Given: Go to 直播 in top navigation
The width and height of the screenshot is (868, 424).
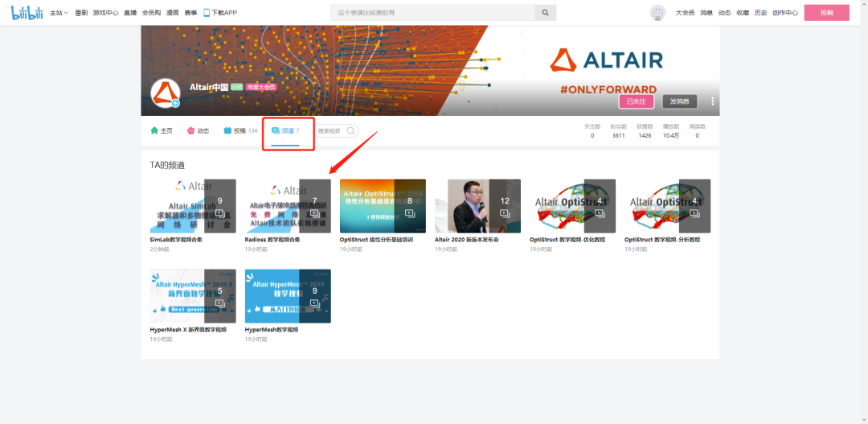Looking at the screenshot, I should tap(131, 13).
